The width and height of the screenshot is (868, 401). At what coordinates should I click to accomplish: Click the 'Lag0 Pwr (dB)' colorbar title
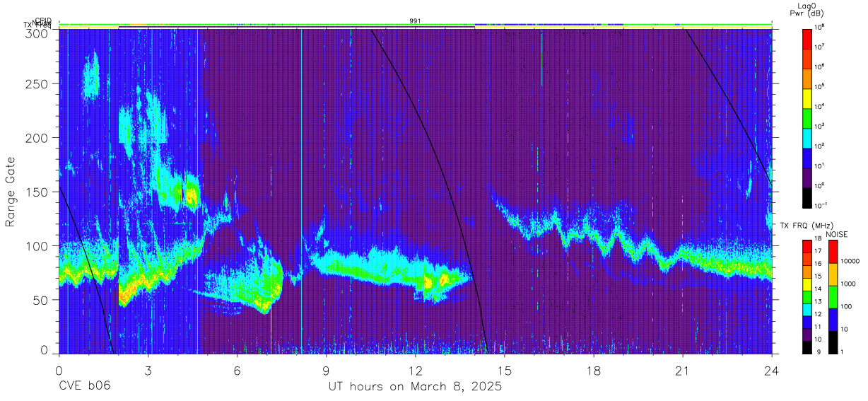(808, 9)
